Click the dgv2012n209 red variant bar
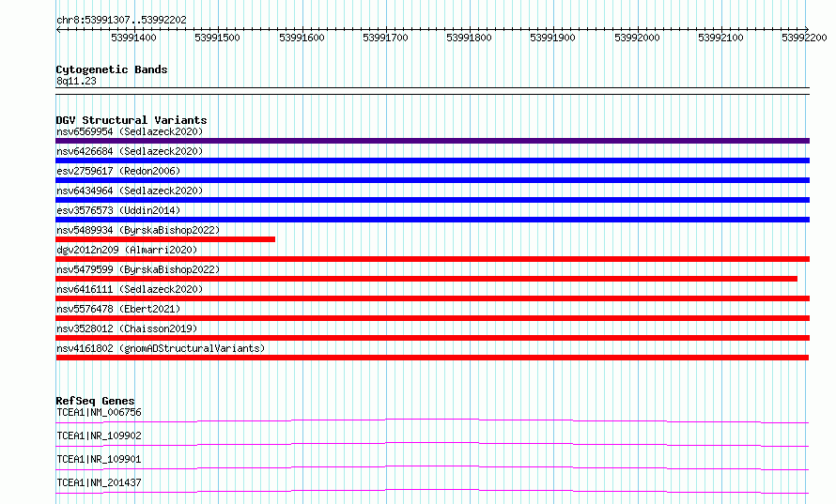This screenshot has width=836, height=504. tap(432, 259)
